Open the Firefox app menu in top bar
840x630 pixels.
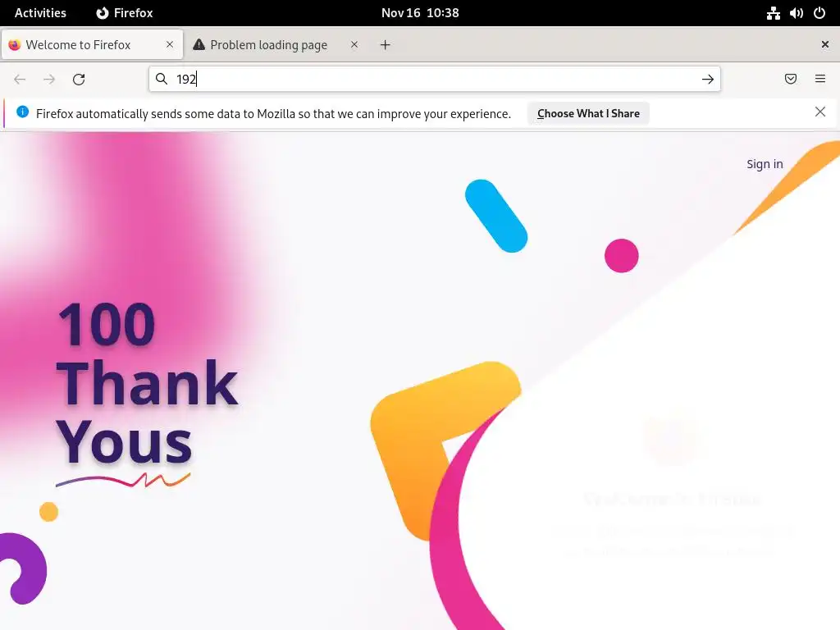(x=125, y=13)
